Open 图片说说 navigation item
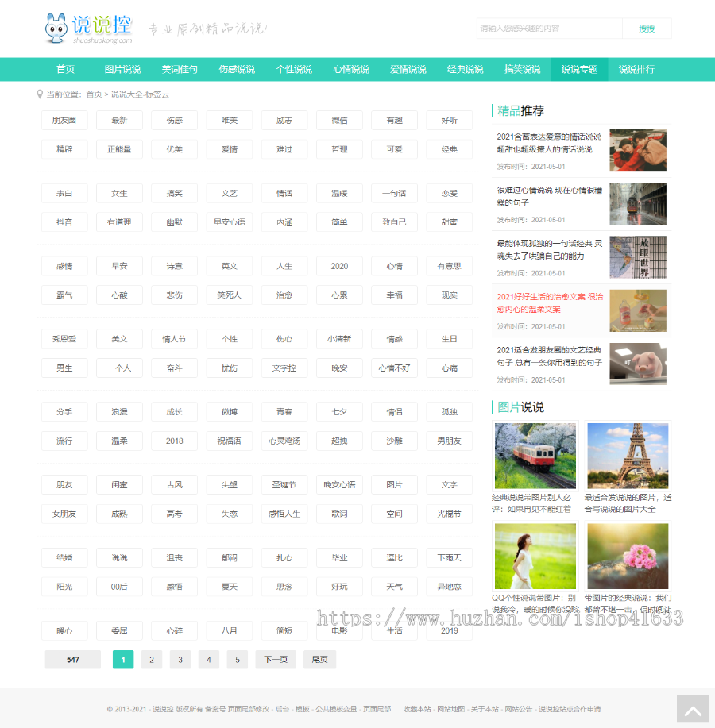715x728 pixels. point(122,70)
